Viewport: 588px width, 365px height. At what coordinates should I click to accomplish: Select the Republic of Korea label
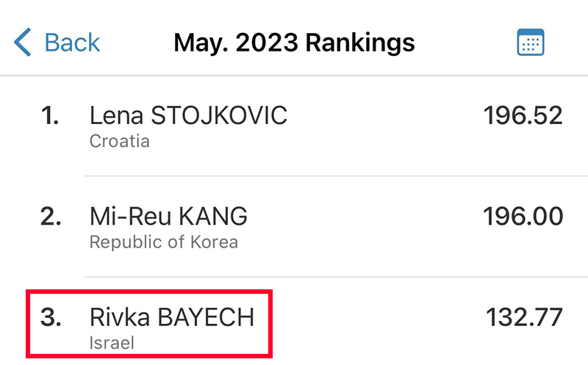(x=164, y=242)
